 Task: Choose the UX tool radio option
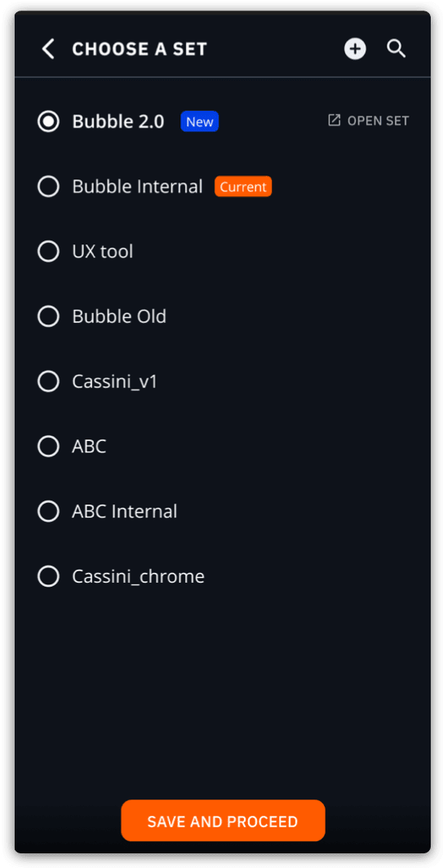(48, 251)
